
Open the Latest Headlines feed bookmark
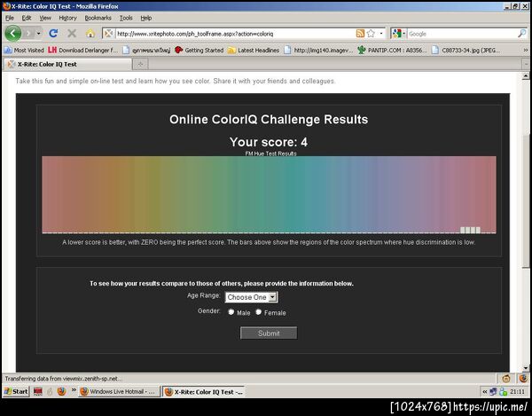[254, 51]
